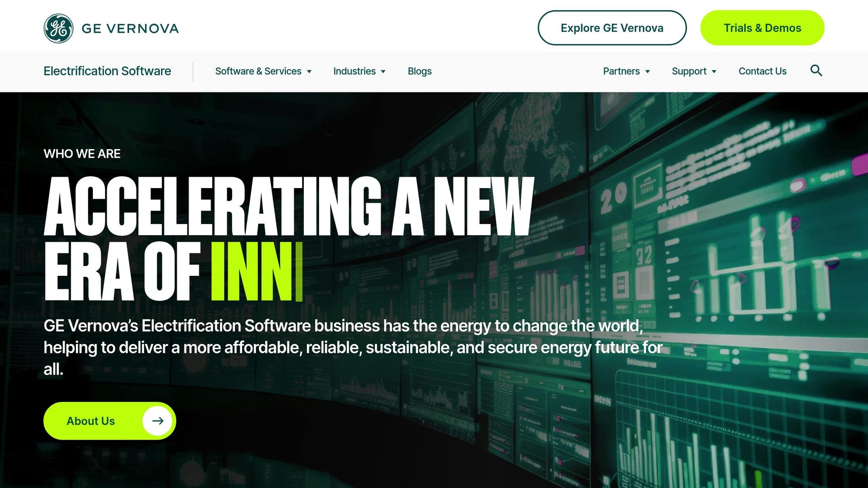The height and width of the screenshot is (488, 868).
Task: Open the Software & Services menu
Action: 258,71
